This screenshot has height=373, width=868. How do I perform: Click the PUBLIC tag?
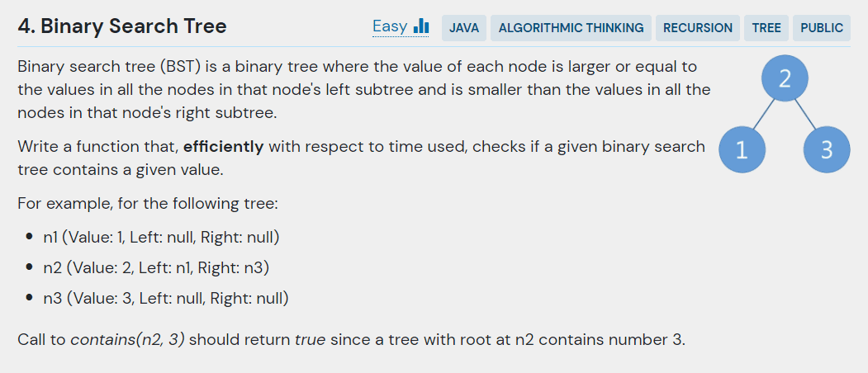coord(822,27)
